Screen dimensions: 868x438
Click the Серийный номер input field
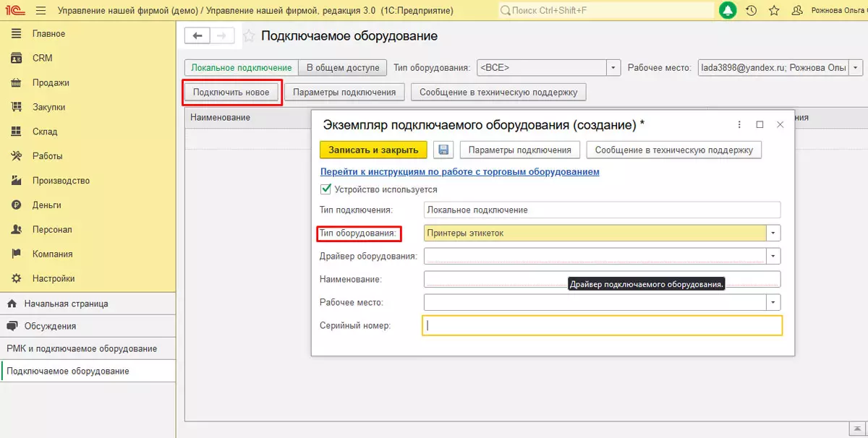coord(602,325)
